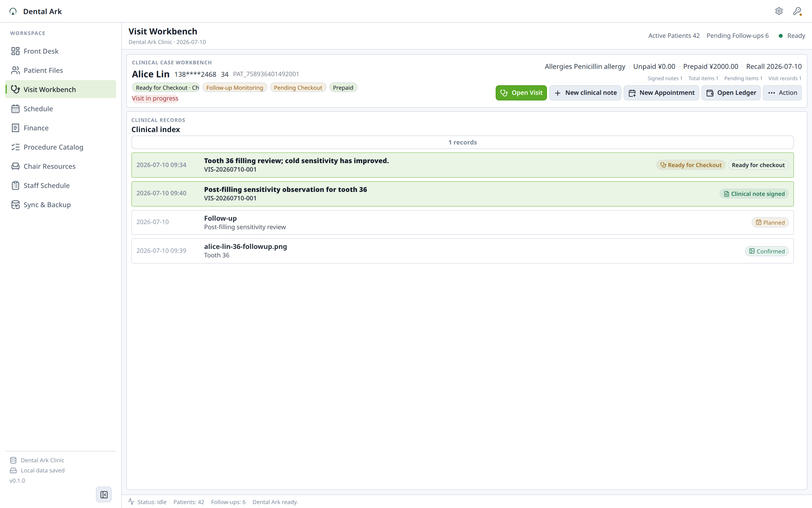Click the Clinical note signed badge
Screen dimensions: 812x508
[x=754, y=194]
